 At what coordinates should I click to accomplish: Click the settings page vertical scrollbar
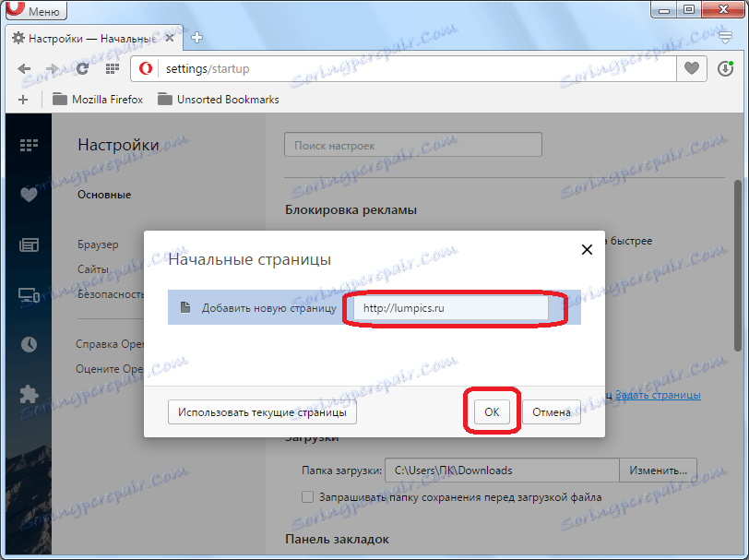(x=739, y=265)
